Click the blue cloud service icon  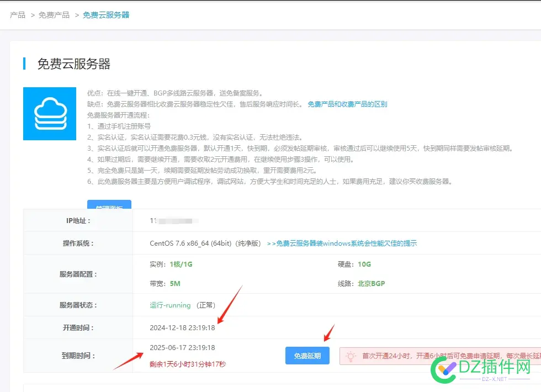(x=49, y=113)
